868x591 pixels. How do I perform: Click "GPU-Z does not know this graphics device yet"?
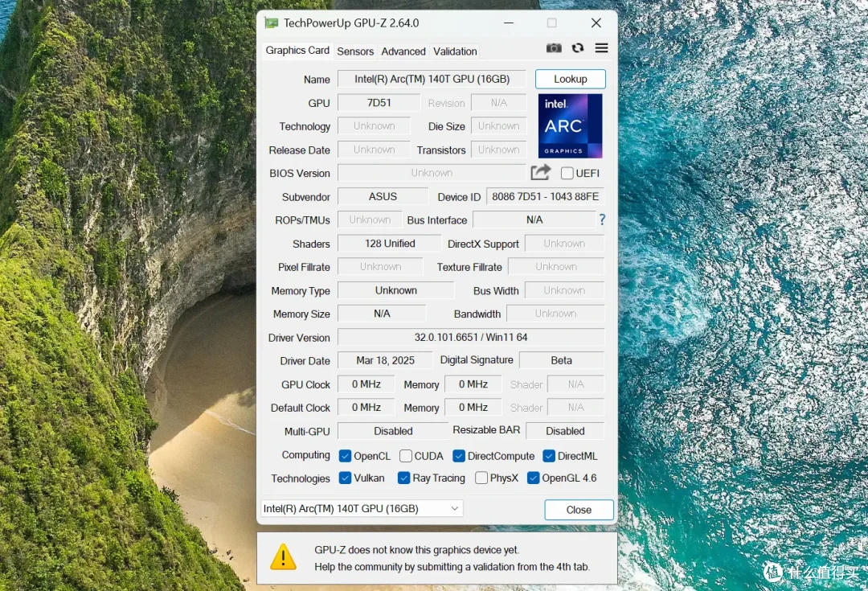417,550
